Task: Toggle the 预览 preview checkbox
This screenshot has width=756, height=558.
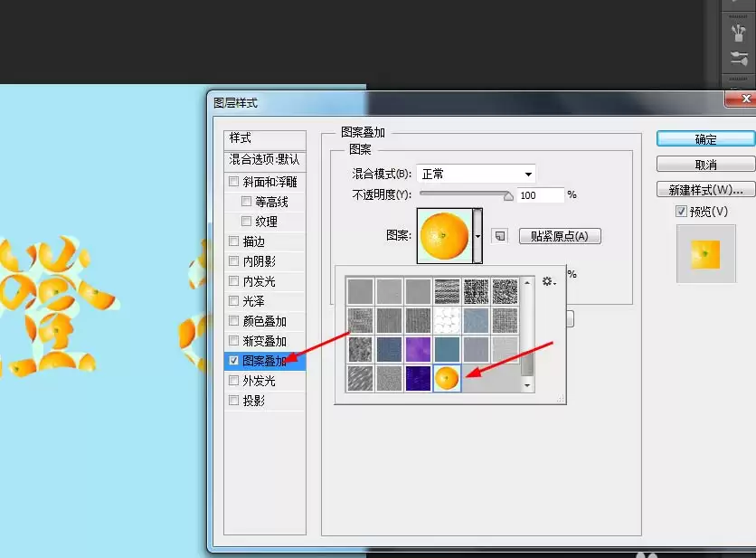Action: pos(681,211)
